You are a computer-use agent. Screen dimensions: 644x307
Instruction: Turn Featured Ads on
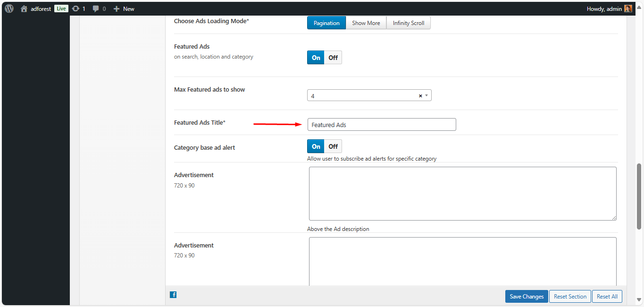pyautogui.click(x=316, y=58)
